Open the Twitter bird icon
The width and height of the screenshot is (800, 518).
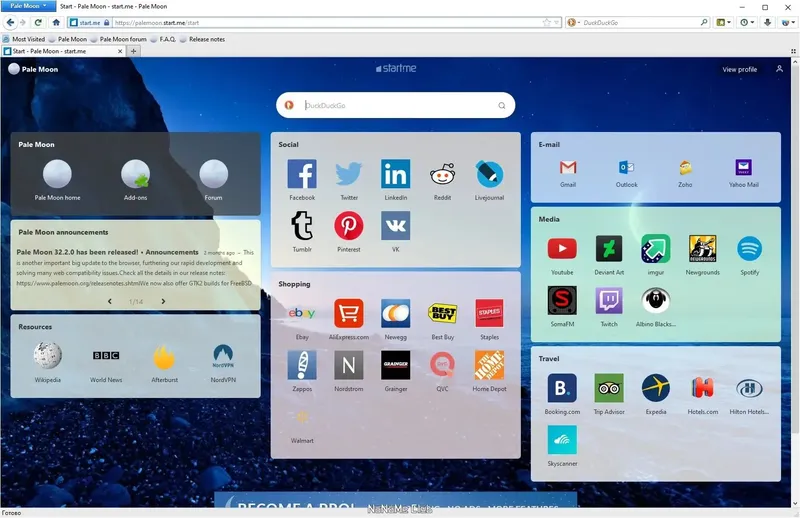pos(349,174)
